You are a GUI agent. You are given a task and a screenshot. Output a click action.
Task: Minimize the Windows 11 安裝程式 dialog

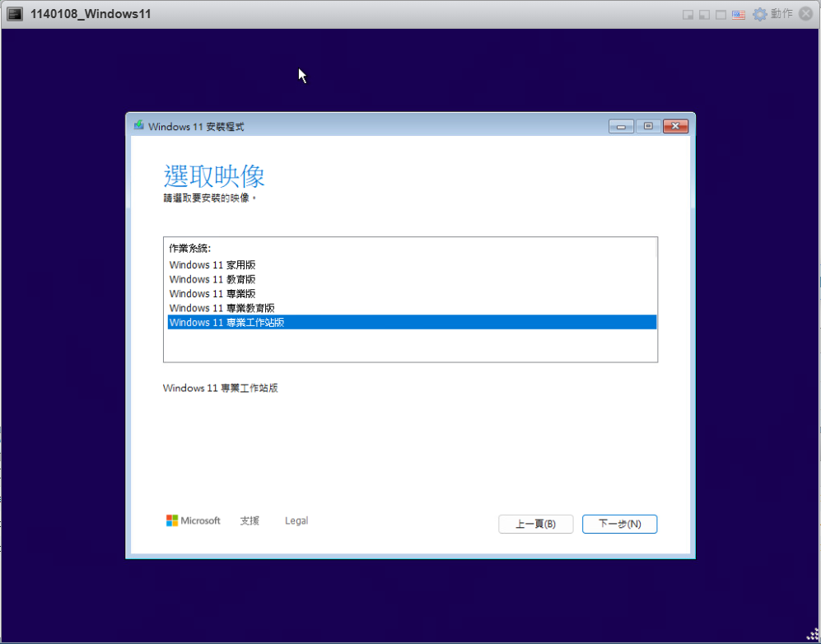pyautogui.click(x=621, y=126)
